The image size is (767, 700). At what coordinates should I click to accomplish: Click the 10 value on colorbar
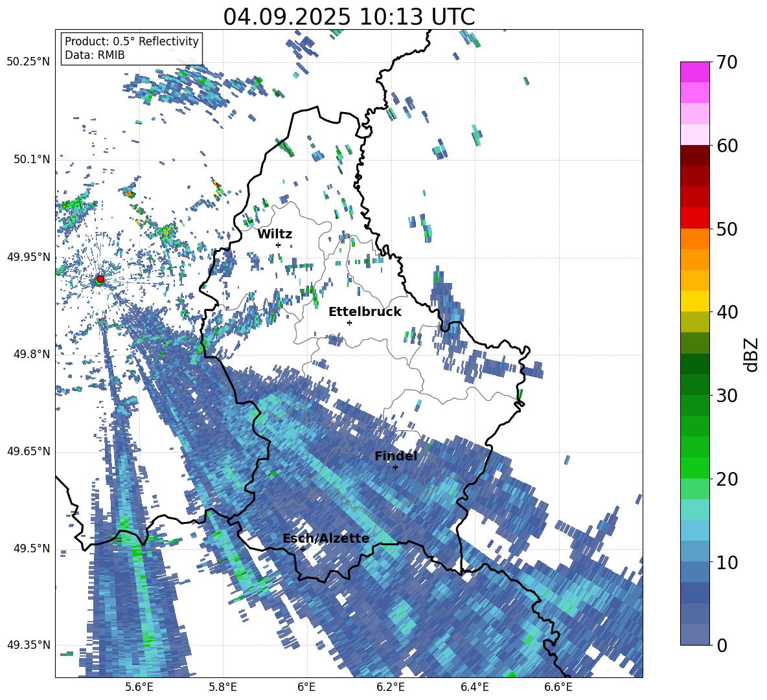click(727, 562)
